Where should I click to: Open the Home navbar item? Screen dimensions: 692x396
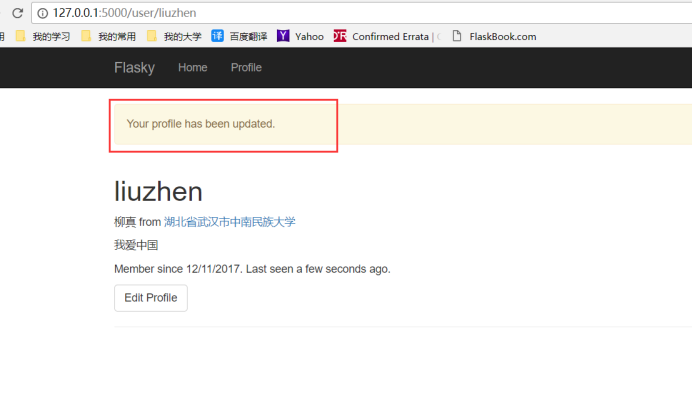click(192, 68)
